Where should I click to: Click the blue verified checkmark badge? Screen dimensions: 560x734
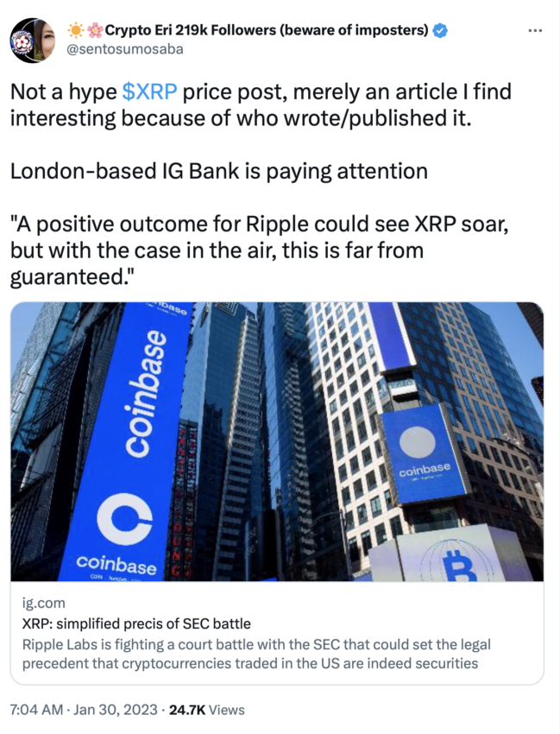coord(440,30)
